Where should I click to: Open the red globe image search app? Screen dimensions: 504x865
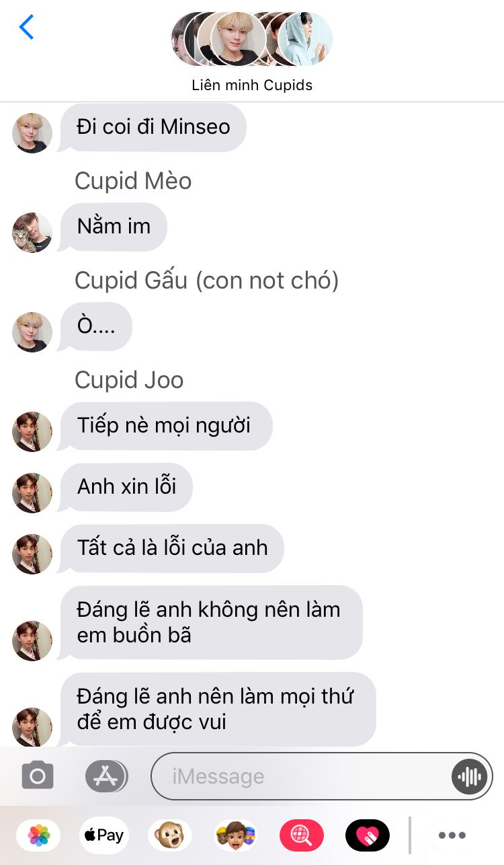[302, 835]
